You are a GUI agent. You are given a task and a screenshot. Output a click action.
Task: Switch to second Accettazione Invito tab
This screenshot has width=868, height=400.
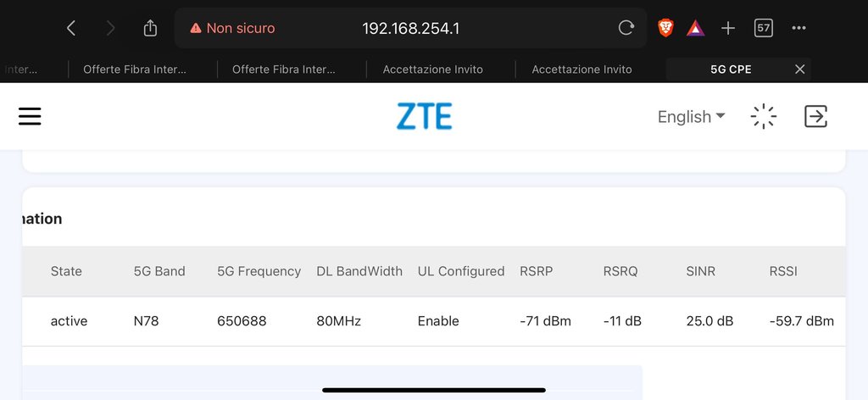pyautogui.click(x=581, y=69)
